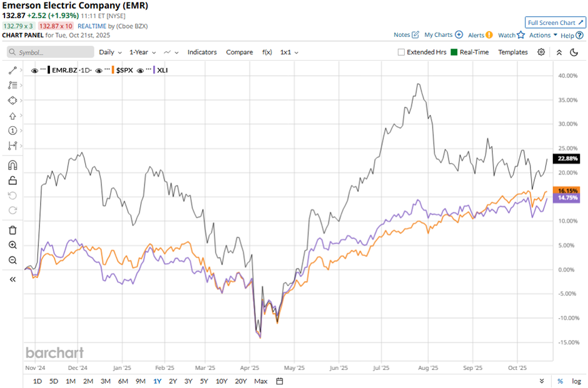This screenshot has height=388, width=588.
Task: Click the purple XLI color swatch
Action: tap(154, 70)
